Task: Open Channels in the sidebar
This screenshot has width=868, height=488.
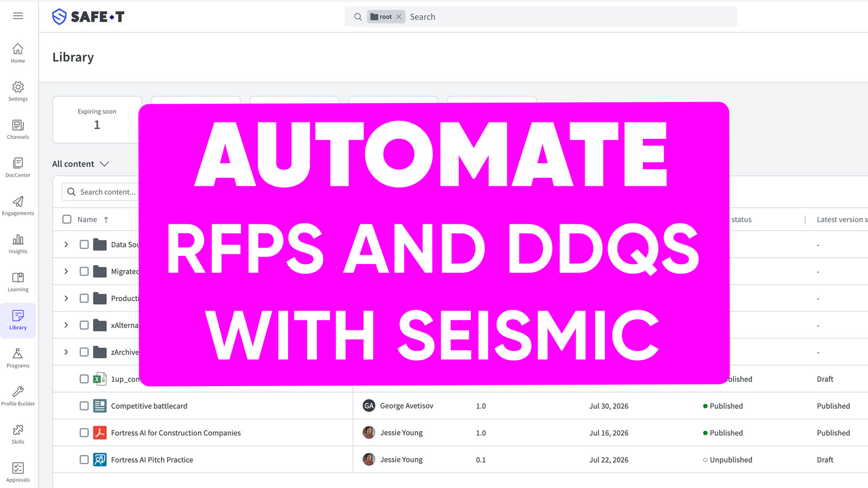Action: tap(18, 130)
